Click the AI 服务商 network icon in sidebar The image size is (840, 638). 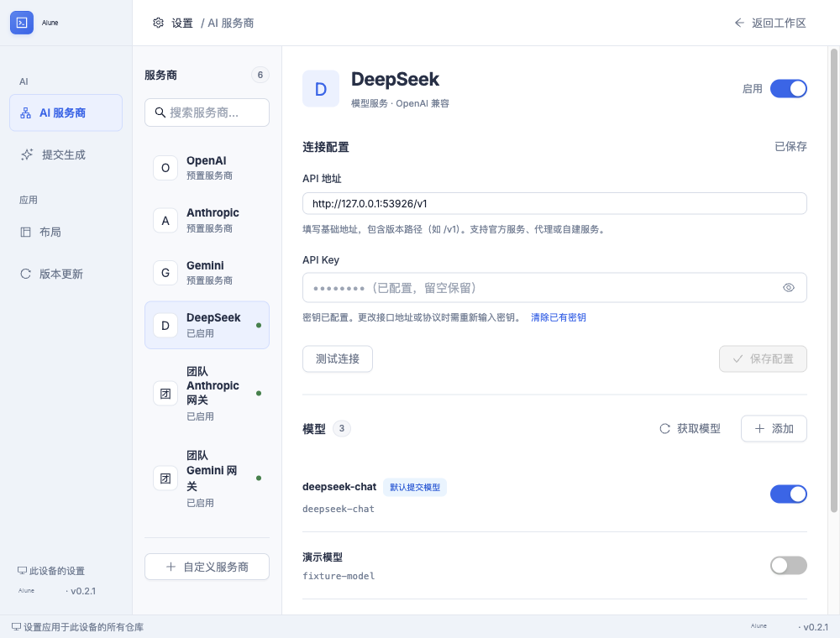coord(25,113)
